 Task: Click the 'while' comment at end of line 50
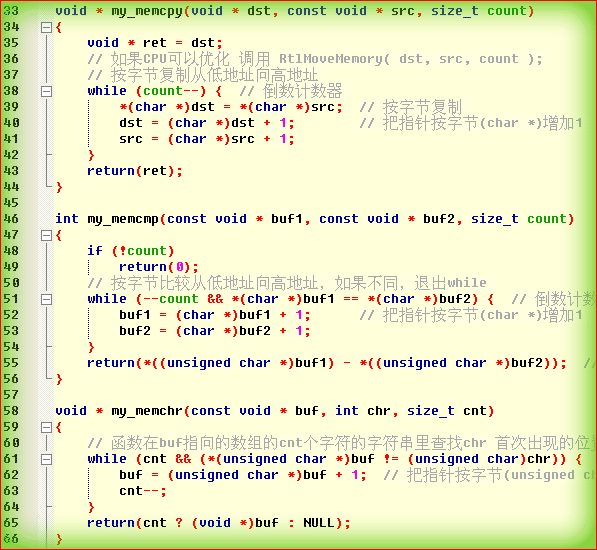[467, 283]
